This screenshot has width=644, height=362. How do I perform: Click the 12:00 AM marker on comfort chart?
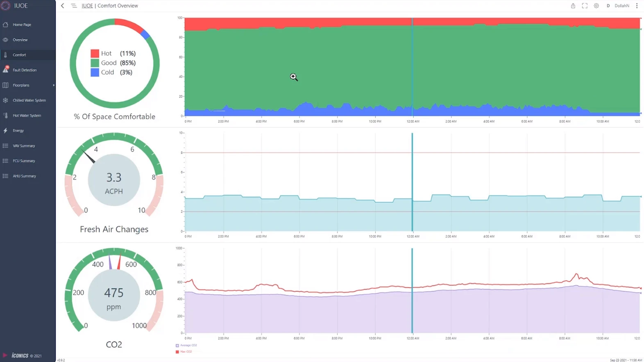[x=412, y=67]
